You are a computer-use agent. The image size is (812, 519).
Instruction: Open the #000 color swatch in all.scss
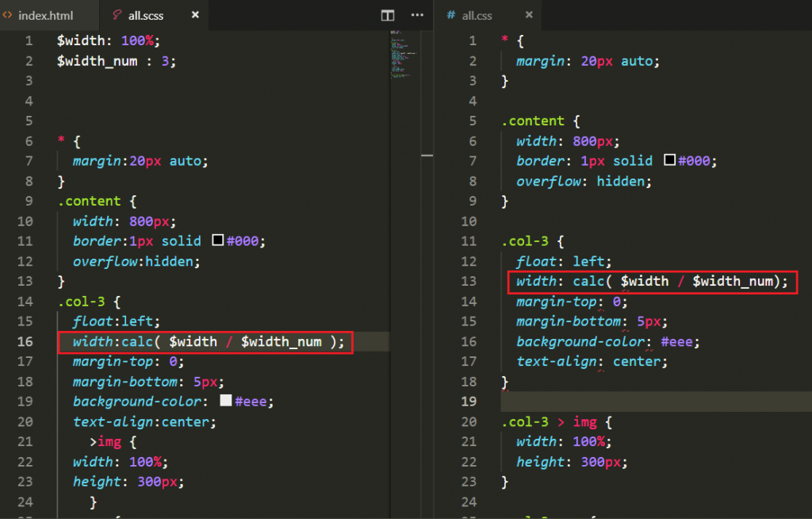pyautogui.click(x=218, y=240)
